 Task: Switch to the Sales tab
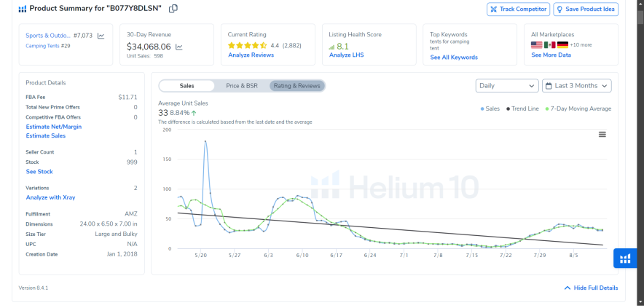pos(187,86)
